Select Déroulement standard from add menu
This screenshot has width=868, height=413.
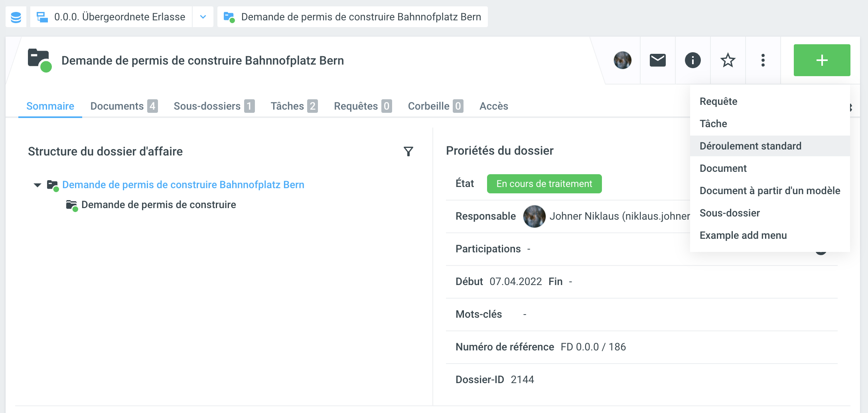point(750,146)
